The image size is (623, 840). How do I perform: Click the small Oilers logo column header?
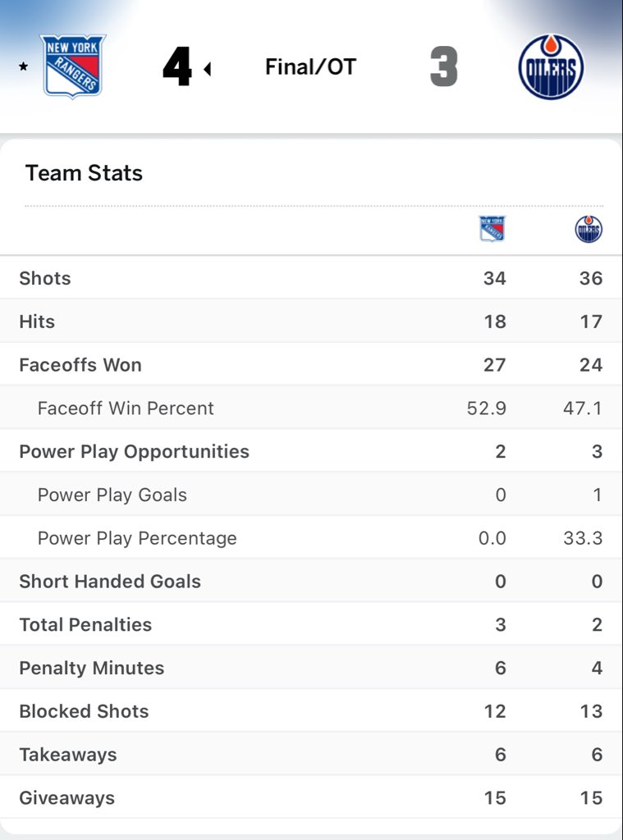[589, 229]
